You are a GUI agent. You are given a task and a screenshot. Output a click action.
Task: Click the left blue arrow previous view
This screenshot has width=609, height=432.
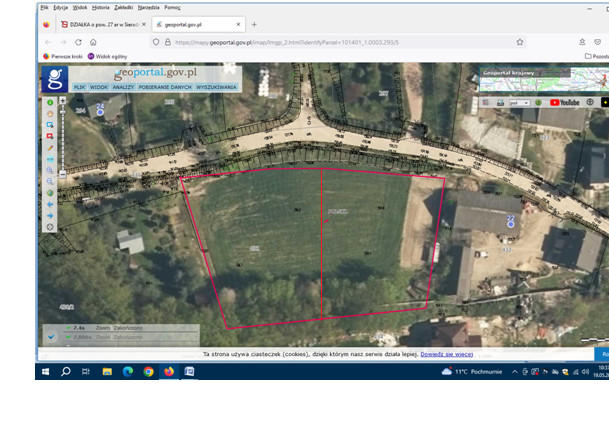coord(50,204)
